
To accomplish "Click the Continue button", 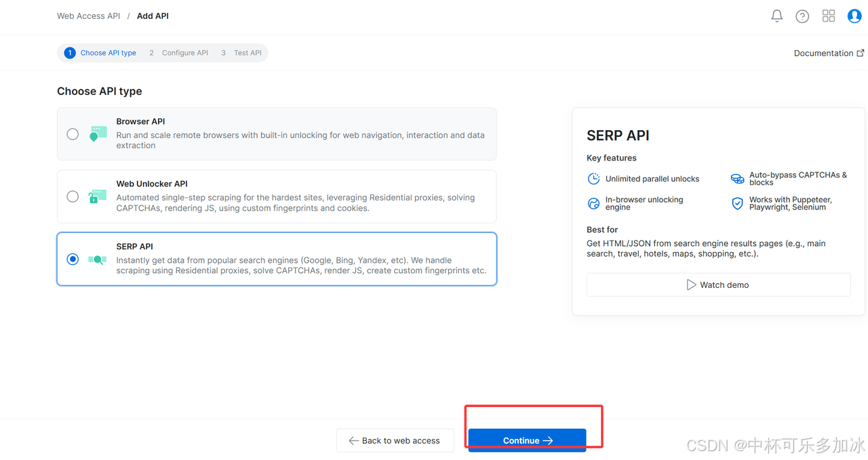I will point(527,440).
